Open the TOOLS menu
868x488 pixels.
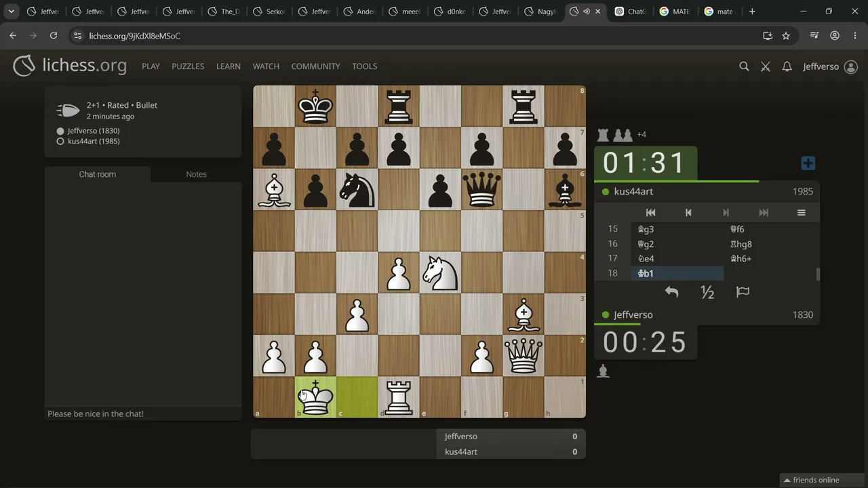[x=364, y=66]
